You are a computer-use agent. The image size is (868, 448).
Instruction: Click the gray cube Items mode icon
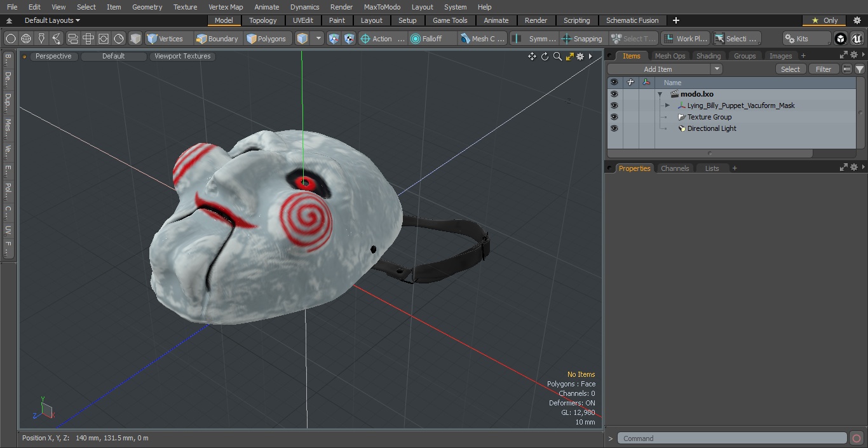(x=135, y=39)
